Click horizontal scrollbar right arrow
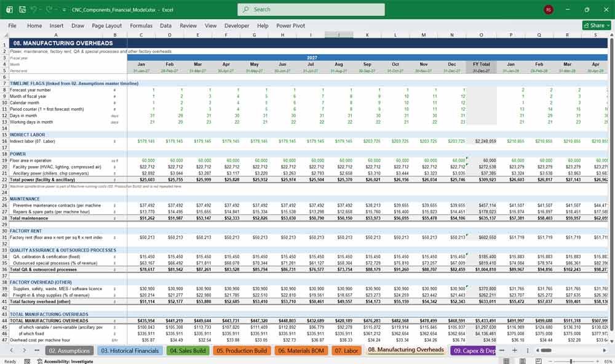 coord(605,350)
